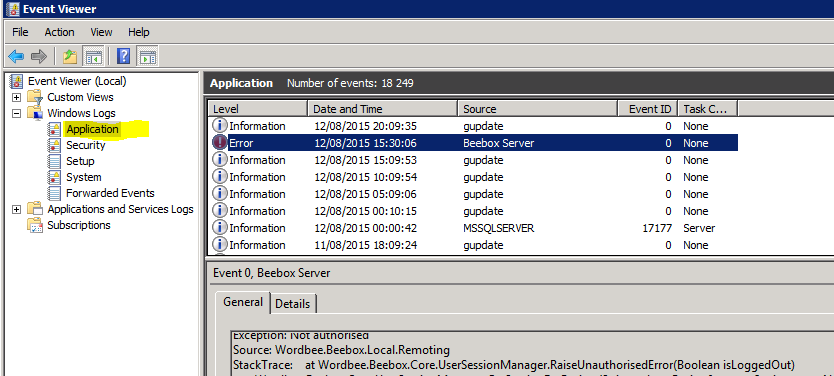The image size is (834, 376).
Task: Open the Action menu
Action: click(59, 32)
